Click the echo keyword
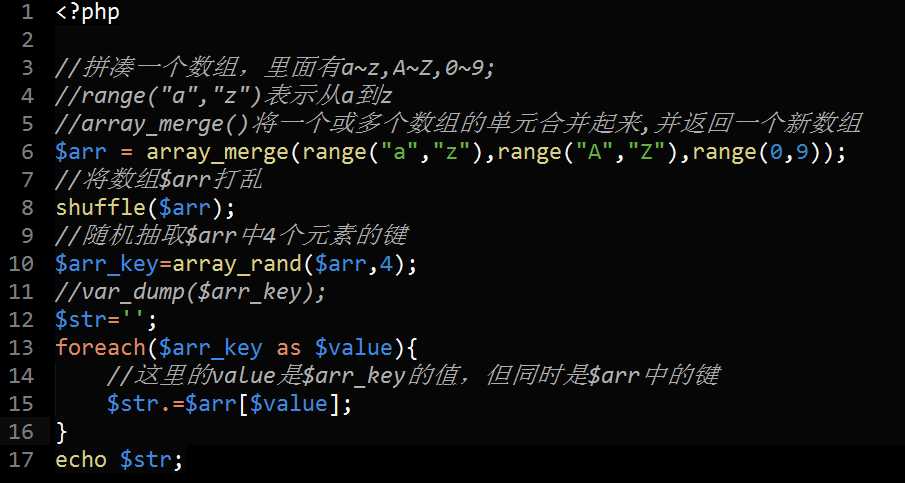Screen dimensions: 905x483 click(82, 460)
